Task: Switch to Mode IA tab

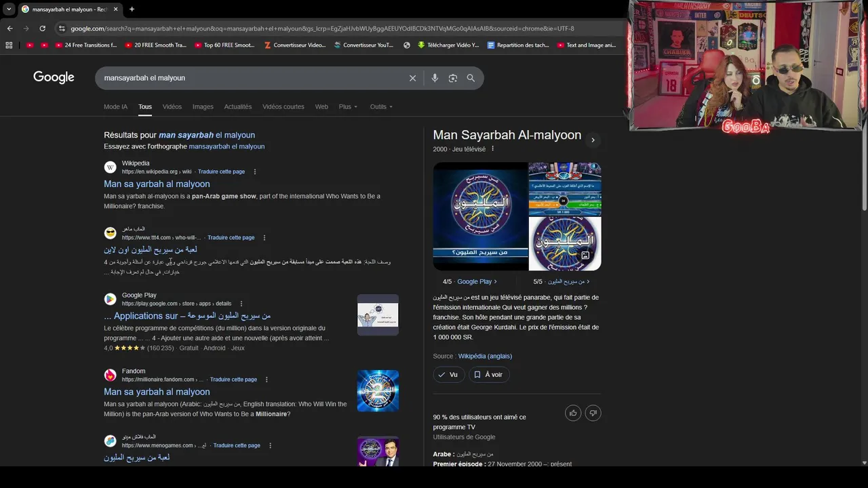Action: coord(115,106)
